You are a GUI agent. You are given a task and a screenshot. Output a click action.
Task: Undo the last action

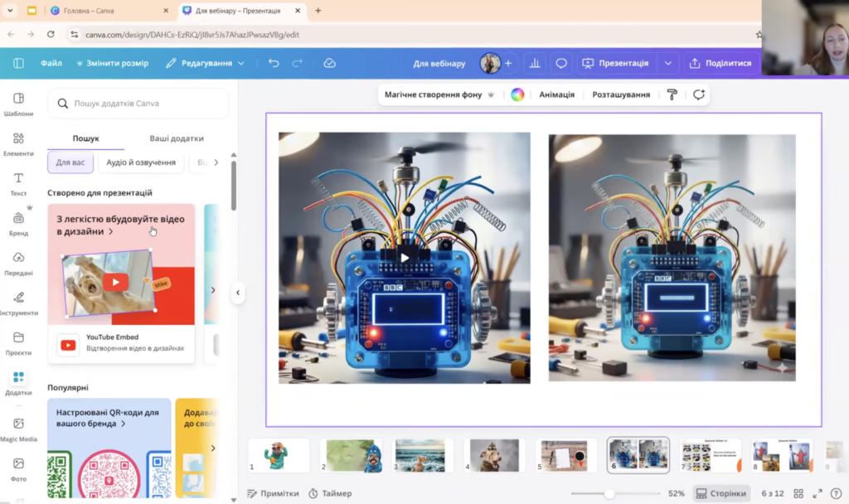click(x=274, y=63)
